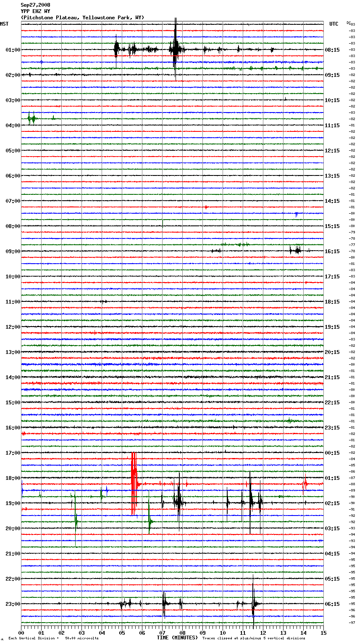Click the green event burst just above 04:00
This screenshot has height=644, width=357.
tap(32, 119)
